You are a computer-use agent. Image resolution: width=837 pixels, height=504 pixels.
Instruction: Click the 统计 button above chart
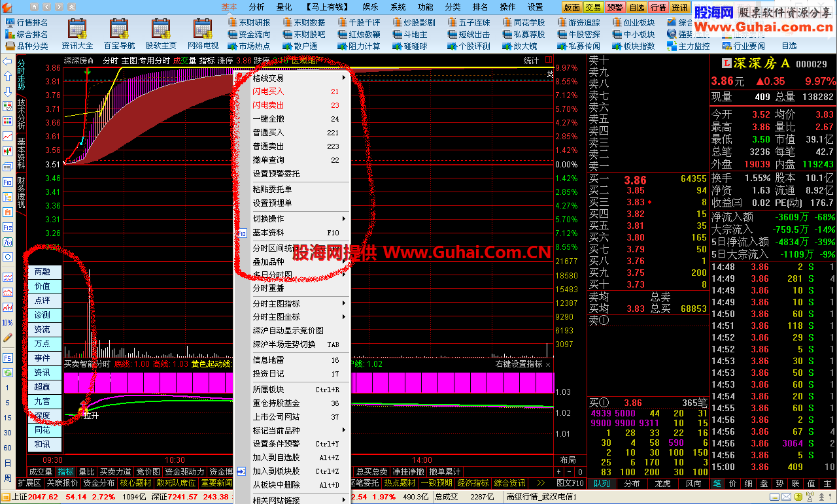pos(532,61)
